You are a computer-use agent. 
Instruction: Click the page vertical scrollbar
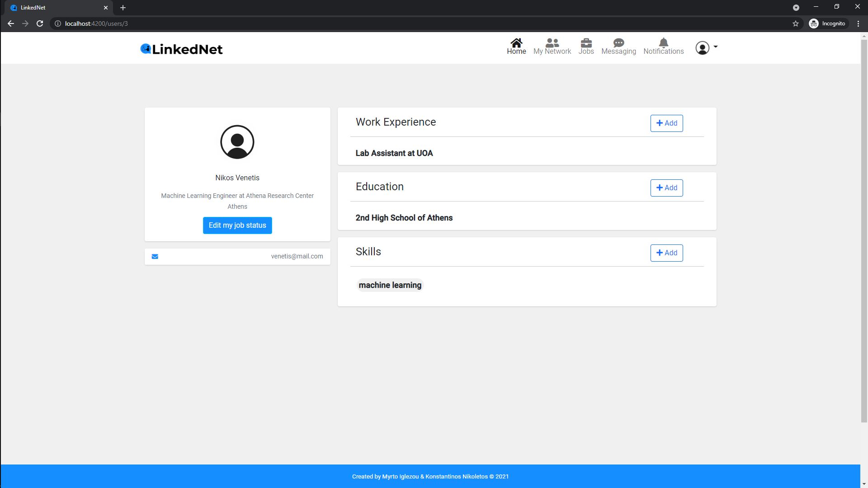tap(864, 226)
